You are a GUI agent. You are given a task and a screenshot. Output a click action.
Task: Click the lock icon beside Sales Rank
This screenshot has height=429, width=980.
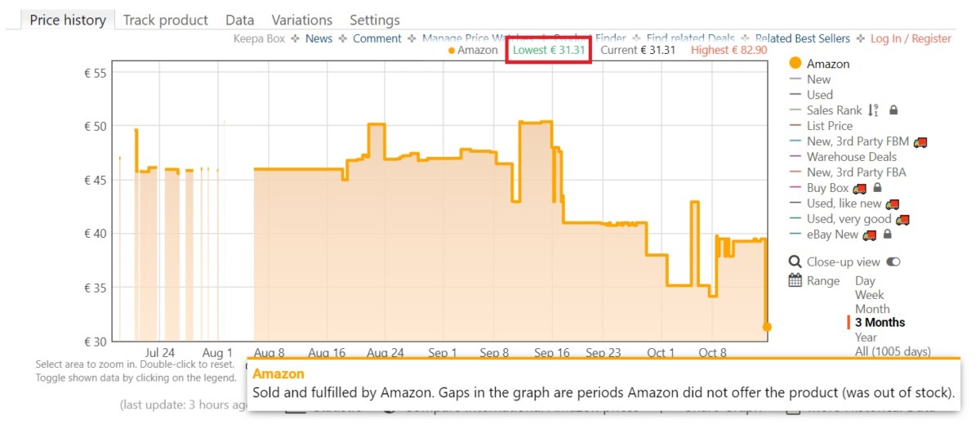point(893,110)
